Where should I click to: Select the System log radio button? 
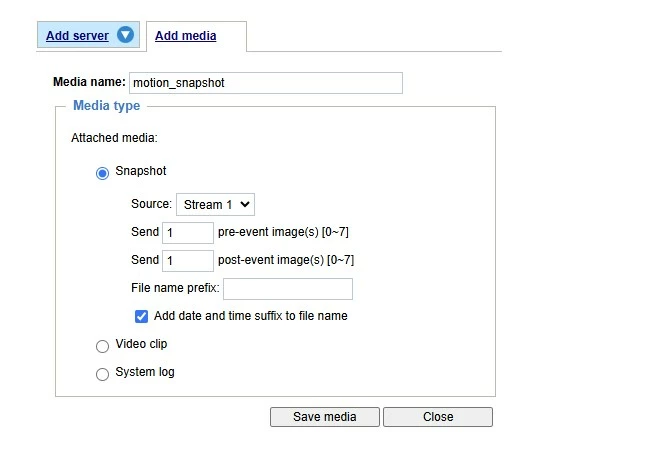point(102,374)
